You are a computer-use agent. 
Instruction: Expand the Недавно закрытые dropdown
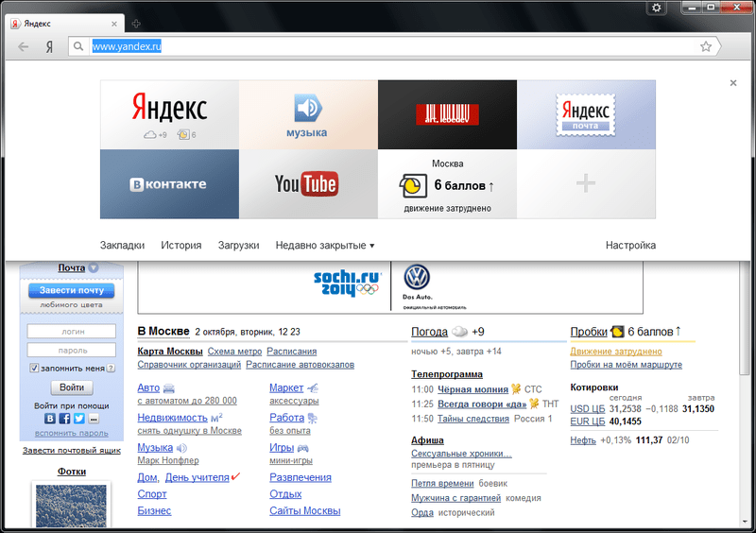pyautogui.click(x=325, y=245)
